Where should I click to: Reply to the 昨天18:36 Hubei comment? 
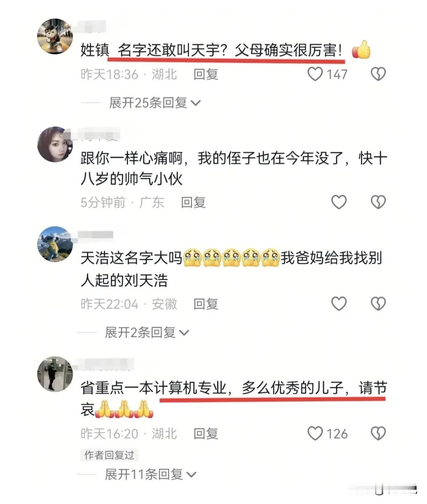pyautogui.click(x=206, y=74)
